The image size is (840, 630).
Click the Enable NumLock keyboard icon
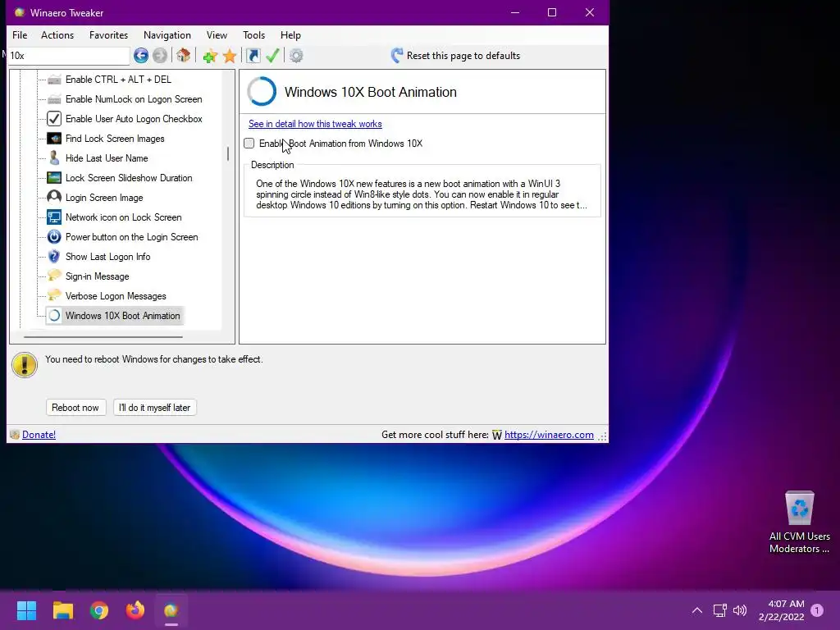[54, 99]
